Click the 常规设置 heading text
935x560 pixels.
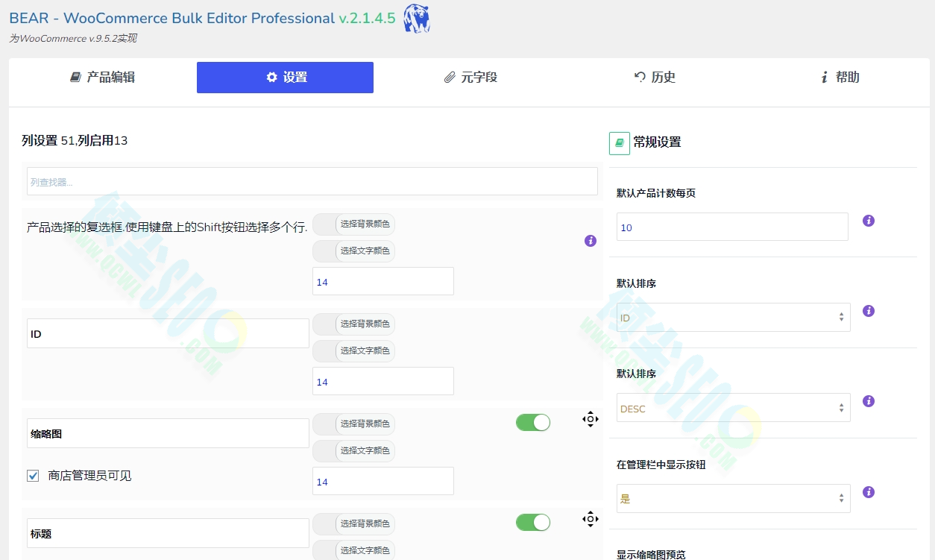coord(657,142)
